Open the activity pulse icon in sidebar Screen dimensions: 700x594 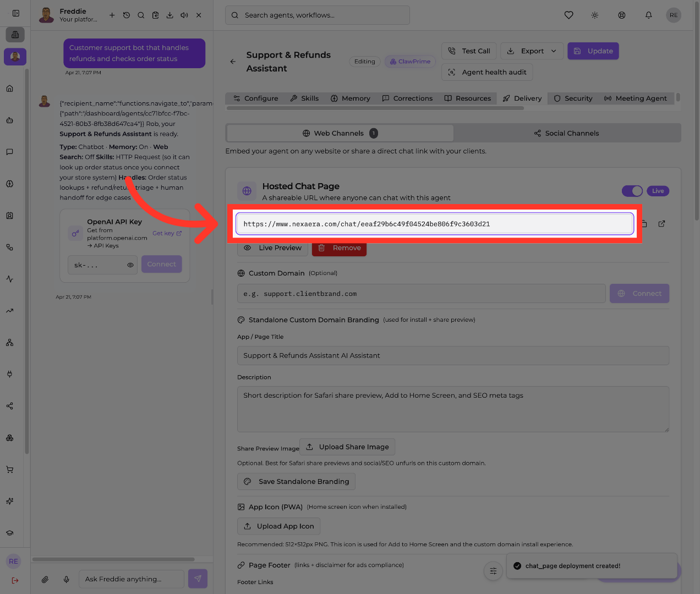(10, 279)
